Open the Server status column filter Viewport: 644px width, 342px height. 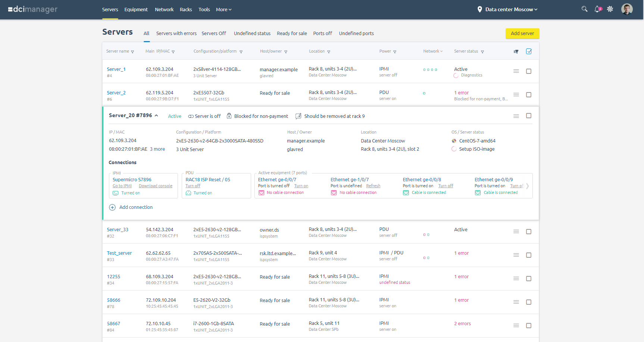click(x=482, y=52)
